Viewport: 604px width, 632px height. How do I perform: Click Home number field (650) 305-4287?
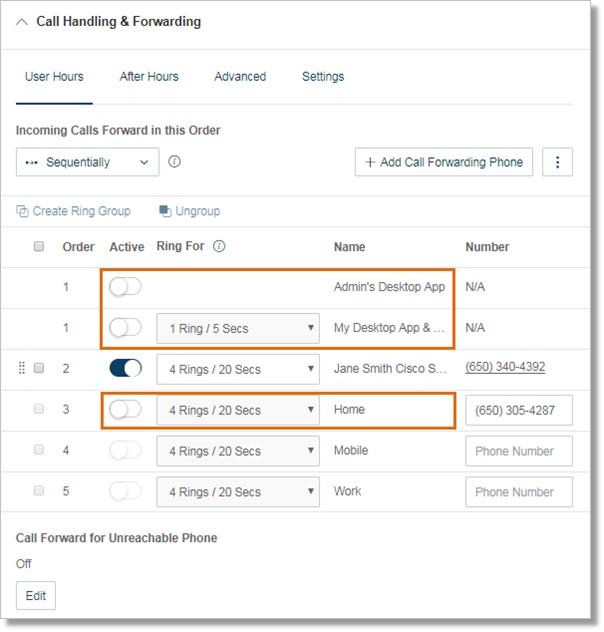[519, 410]
